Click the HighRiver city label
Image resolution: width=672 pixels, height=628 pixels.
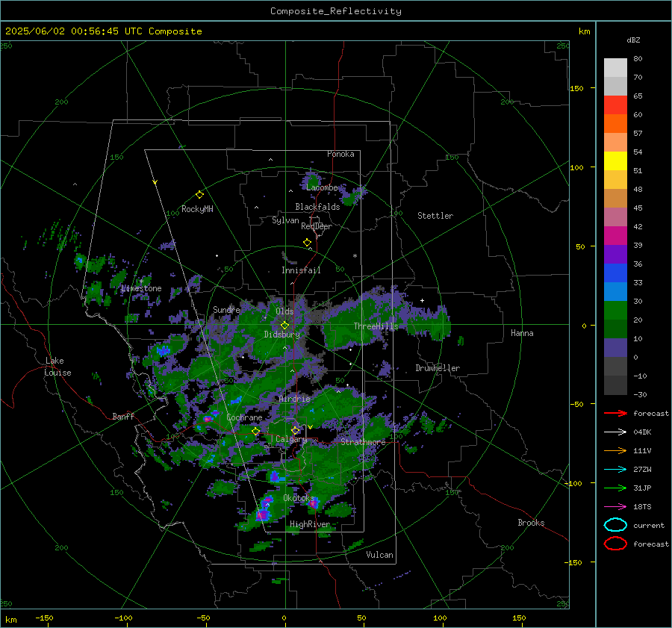click(x=309, y=524)
